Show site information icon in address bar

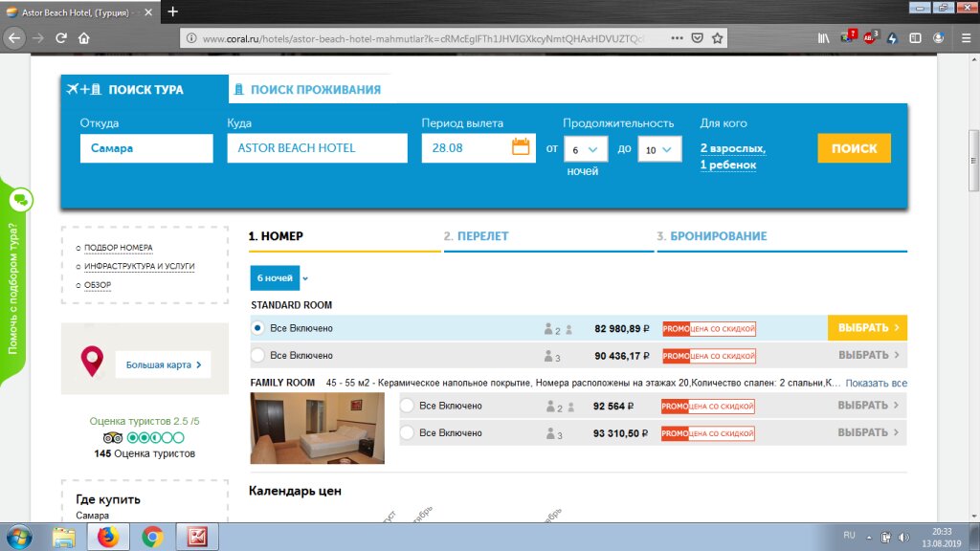point(191,38)
